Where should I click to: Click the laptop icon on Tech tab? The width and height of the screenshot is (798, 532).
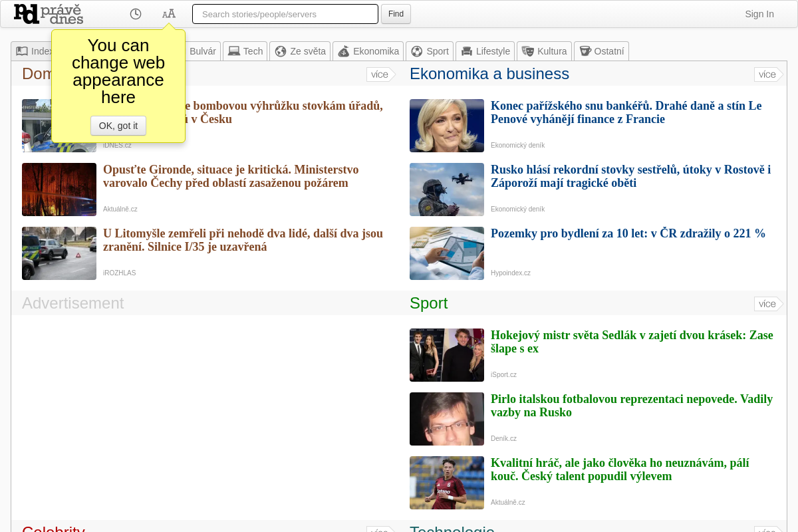coord(233,51)
